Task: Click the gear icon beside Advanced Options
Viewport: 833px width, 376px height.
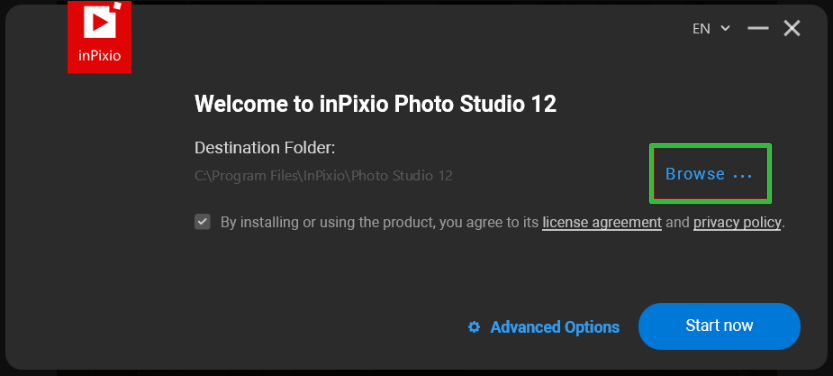Action: coord(474,327)
